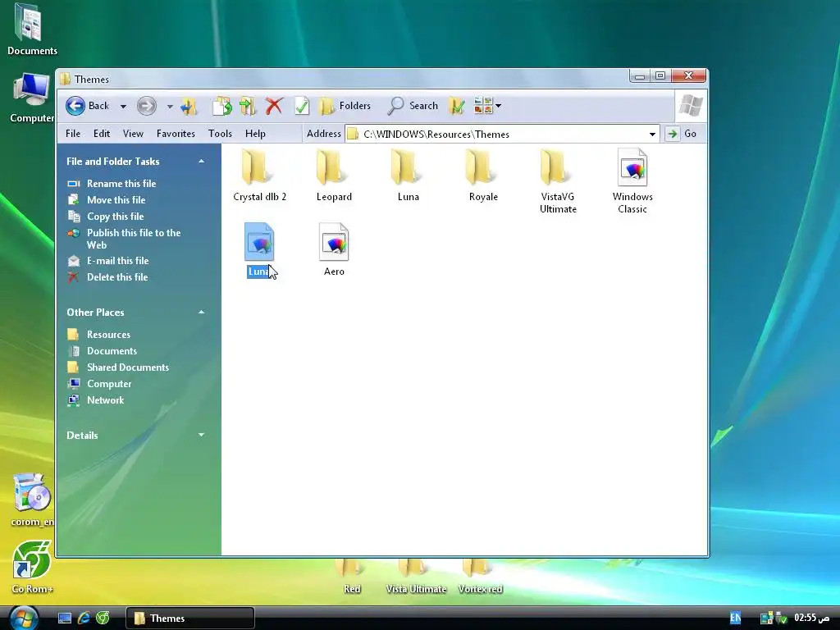Select the Windows Classic theme file
The image size is (840, 630).
coord(632,181)
